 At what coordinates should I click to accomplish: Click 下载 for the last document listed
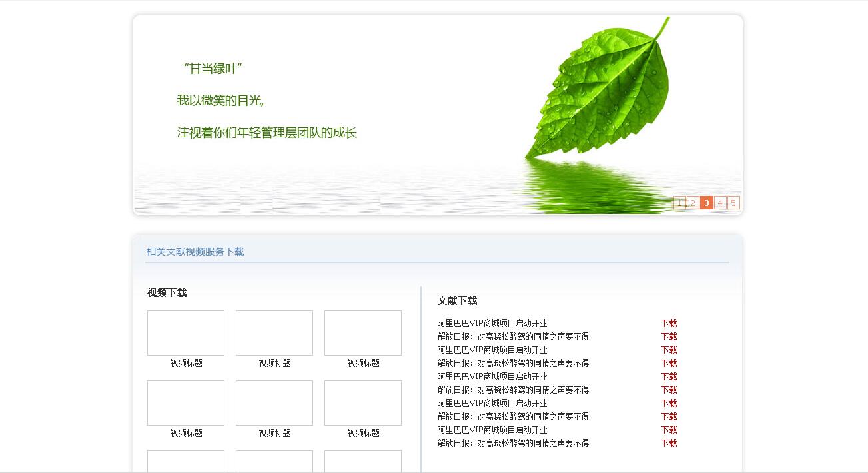669,444
